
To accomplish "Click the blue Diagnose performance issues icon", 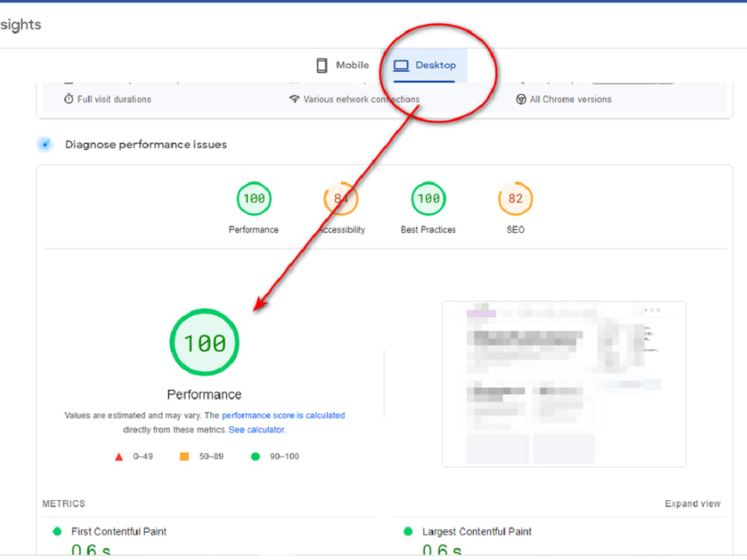I will (45, 144).
